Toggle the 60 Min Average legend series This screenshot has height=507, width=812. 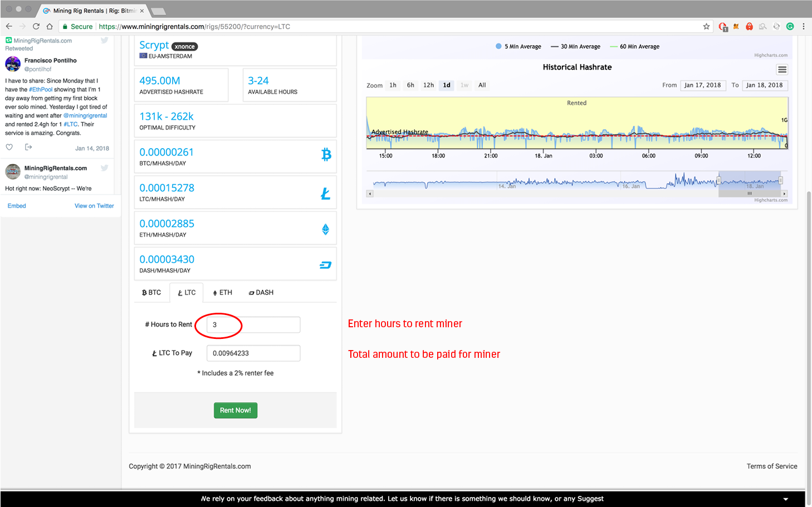pos(634,46)
